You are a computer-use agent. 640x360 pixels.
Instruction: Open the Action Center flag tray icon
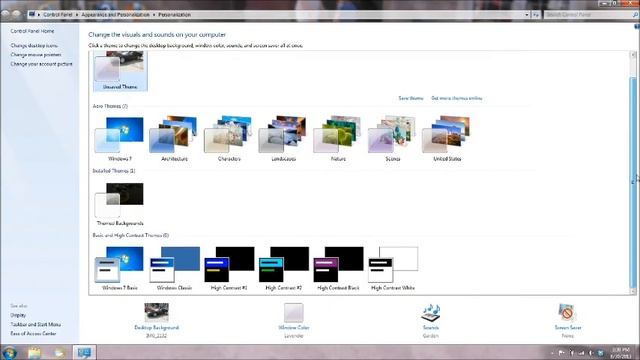click(562, 353)
